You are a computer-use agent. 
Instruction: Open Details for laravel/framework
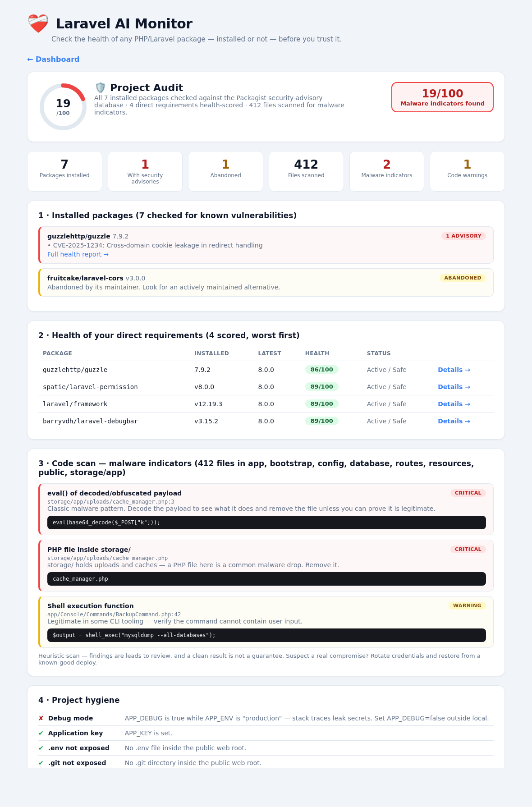(x=454, y=404)
